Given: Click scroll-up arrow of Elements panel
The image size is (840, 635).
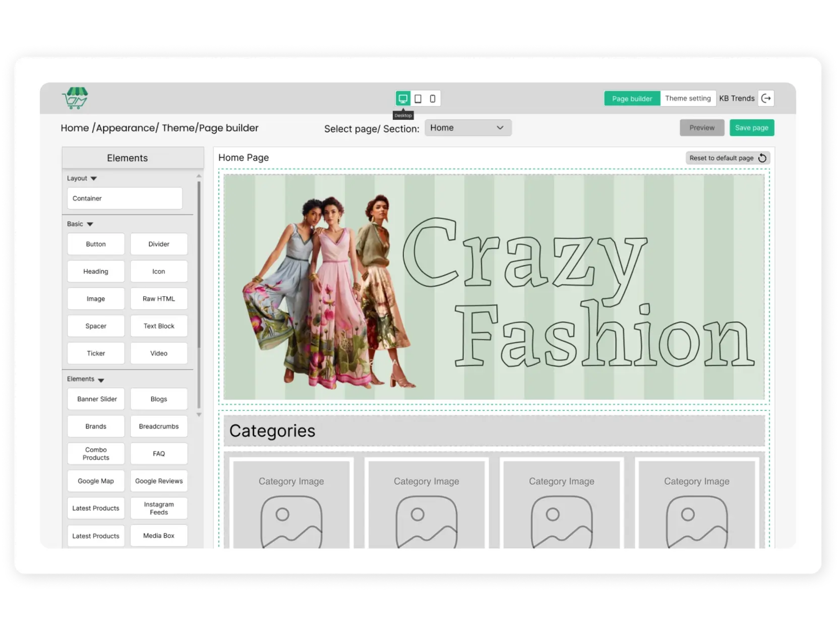Looking at the screenshot, I should (199, 176).
